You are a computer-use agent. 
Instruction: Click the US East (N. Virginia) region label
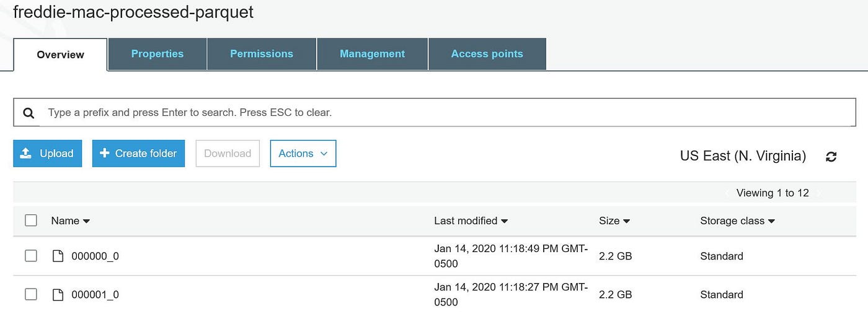click(x=743, y=156)
